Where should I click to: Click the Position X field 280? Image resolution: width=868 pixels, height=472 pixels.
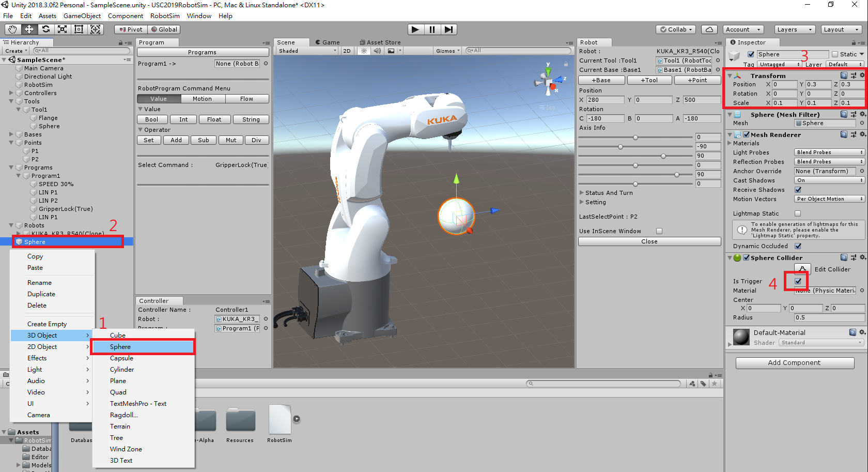pyautogui.click(x=605, y=100)
